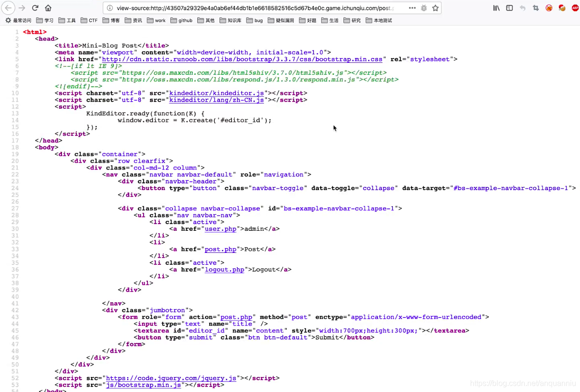580x392 pixels.
Task: Open the code.jquery.com jquery.js link
Action: pos(171,378)
